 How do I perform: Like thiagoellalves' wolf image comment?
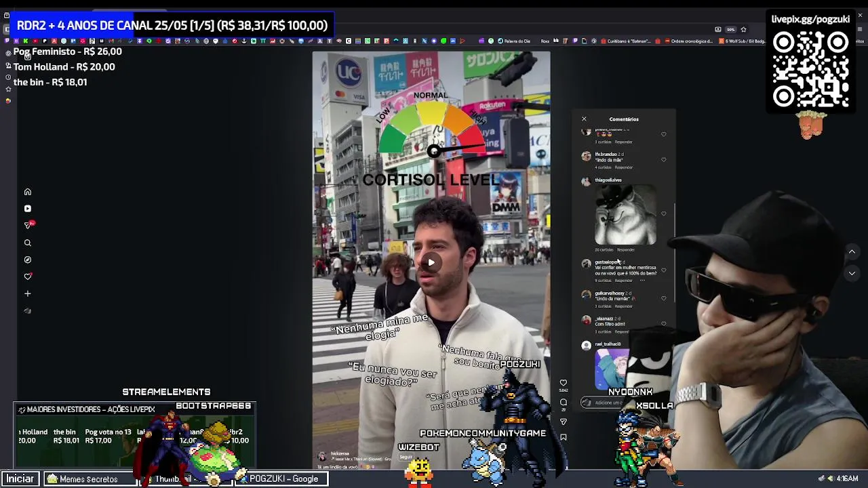[664, 214]
